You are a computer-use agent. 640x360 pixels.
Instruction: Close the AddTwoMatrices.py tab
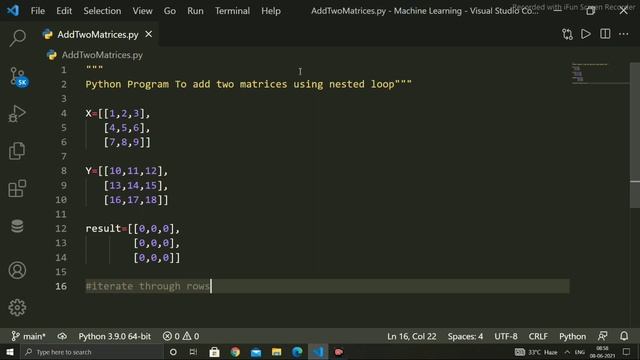point(149,34)
